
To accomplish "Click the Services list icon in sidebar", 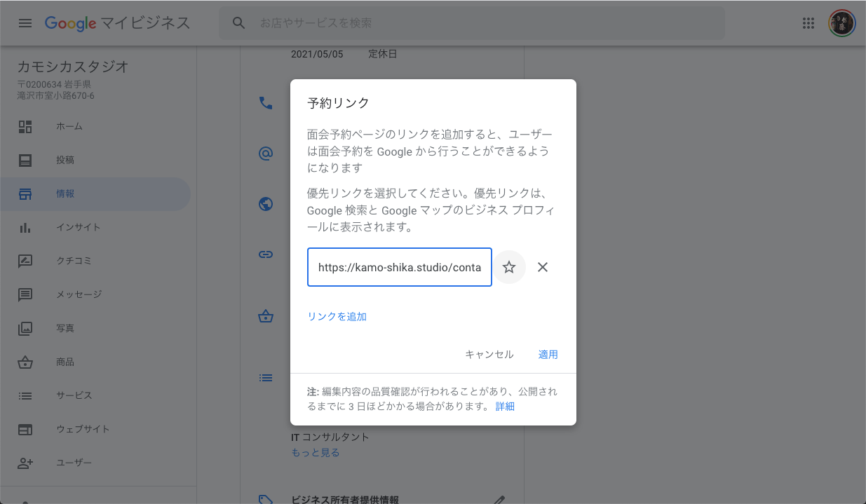I will point(25,396).
